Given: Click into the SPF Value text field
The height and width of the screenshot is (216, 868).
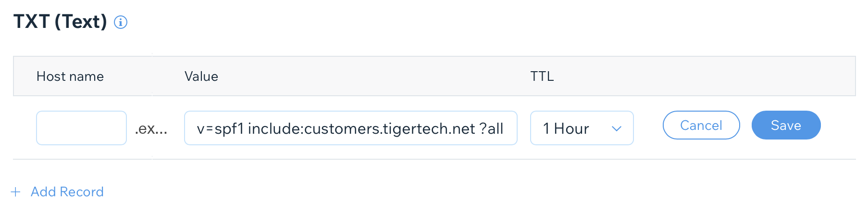Looking at the screenshot, I should coord(350,128).
